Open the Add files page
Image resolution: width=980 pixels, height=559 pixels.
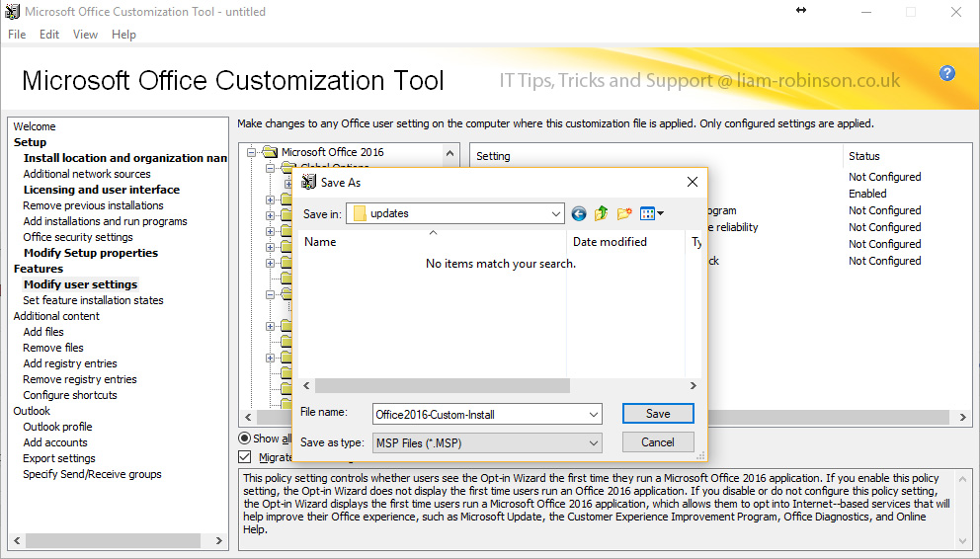click(x=43, y=332)
